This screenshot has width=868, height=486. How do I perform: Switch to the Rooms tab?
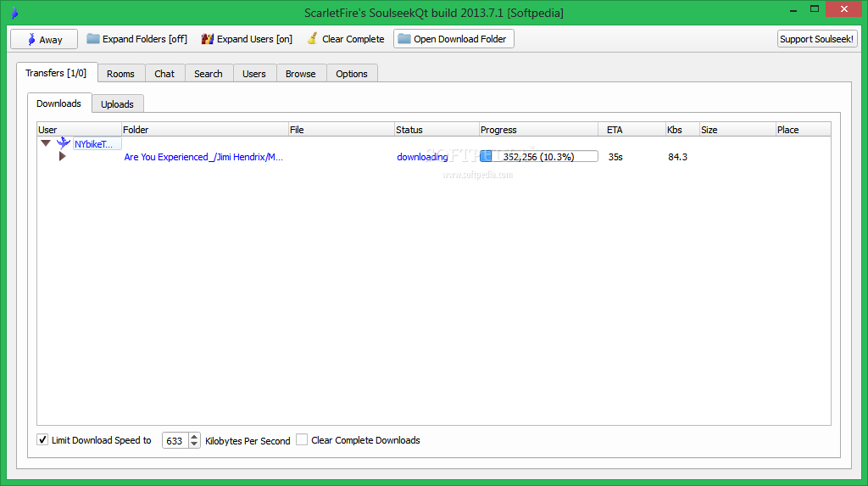(x=120, y=74)
